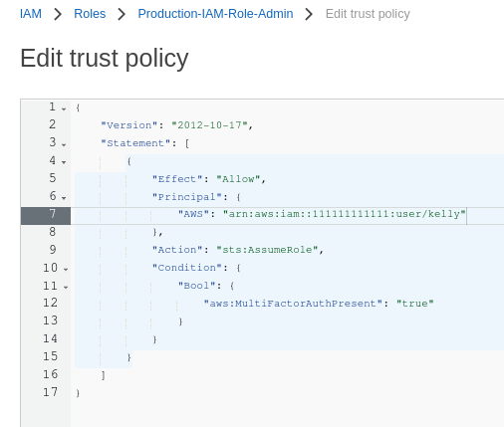Collapse the Principal block fold arrow on line 6
Screen dimensions: 504x427
64,198
